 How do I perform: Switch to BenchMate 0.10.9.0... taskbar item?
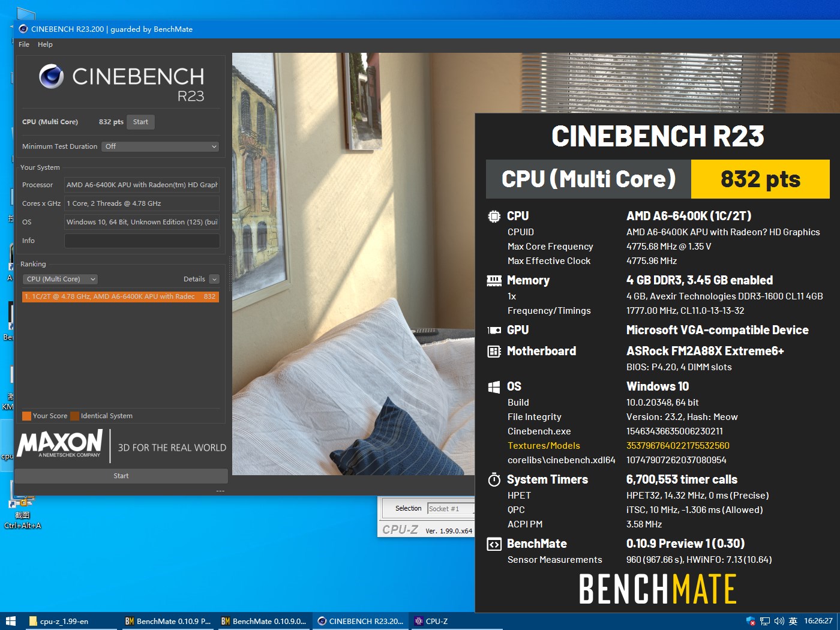point(263,621)
